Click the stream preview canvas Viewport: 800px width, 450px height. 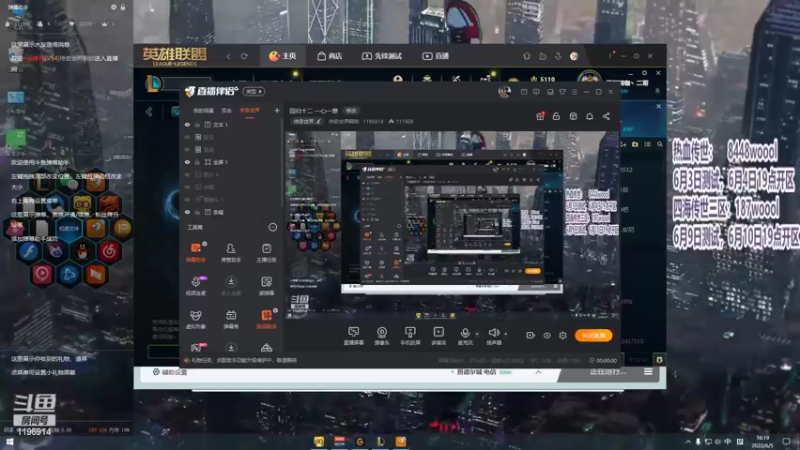click(452, 224)
